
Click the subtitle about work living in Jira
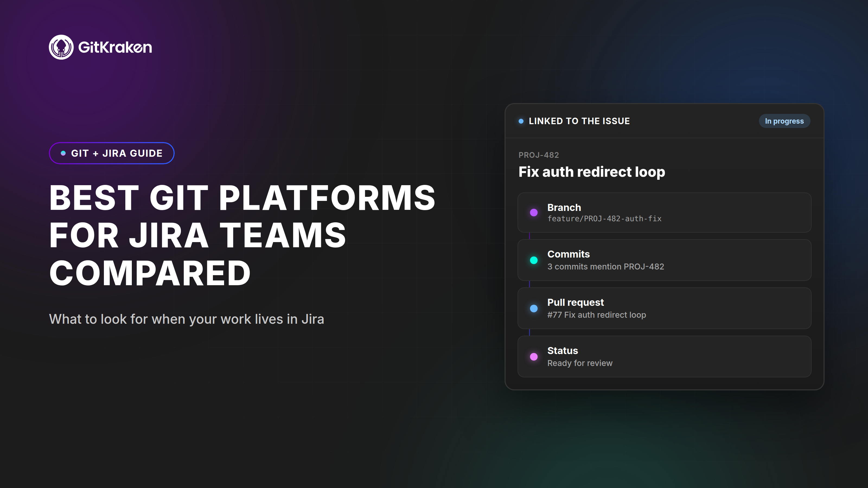[187, 319]
